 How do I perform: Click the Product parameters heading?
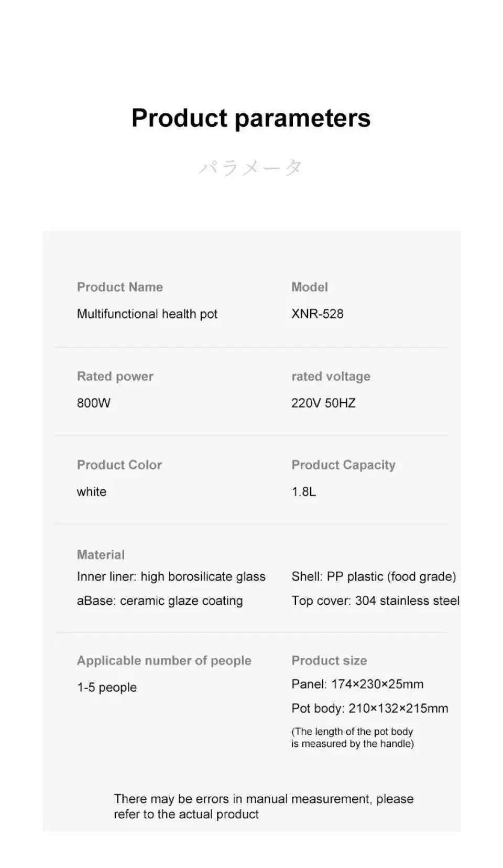251,118
